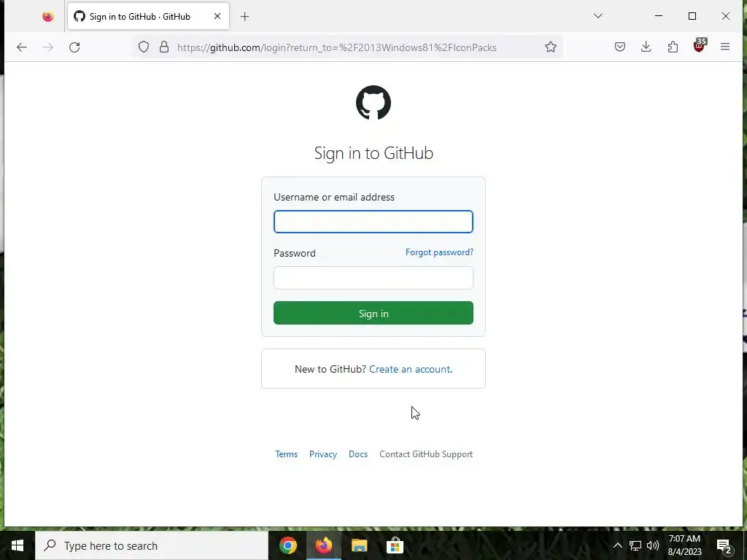Click the network status tray icon
The width and height of the screenshot is (747, 560).
point(635,545)
